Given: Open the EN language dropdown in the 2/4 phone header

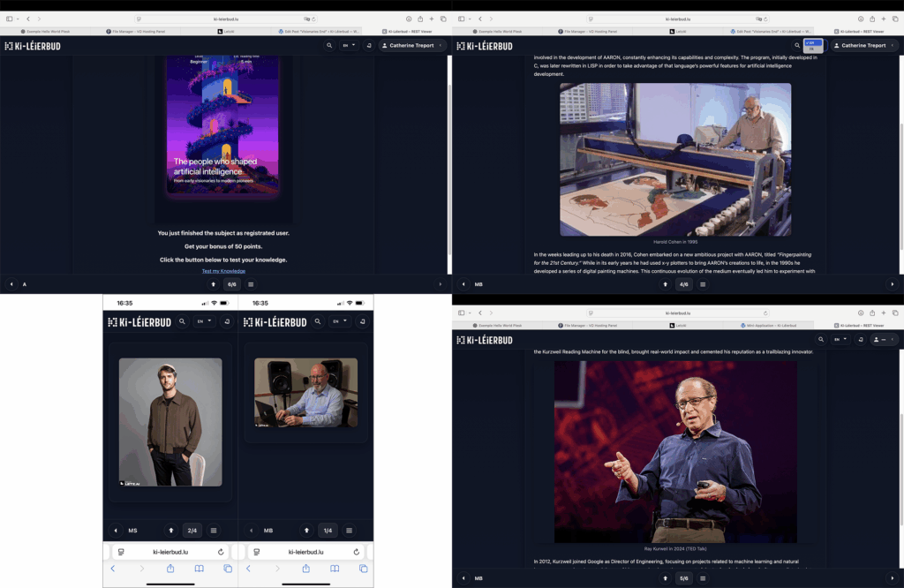Looking at the screenshot, I should (x=204, y=322).
